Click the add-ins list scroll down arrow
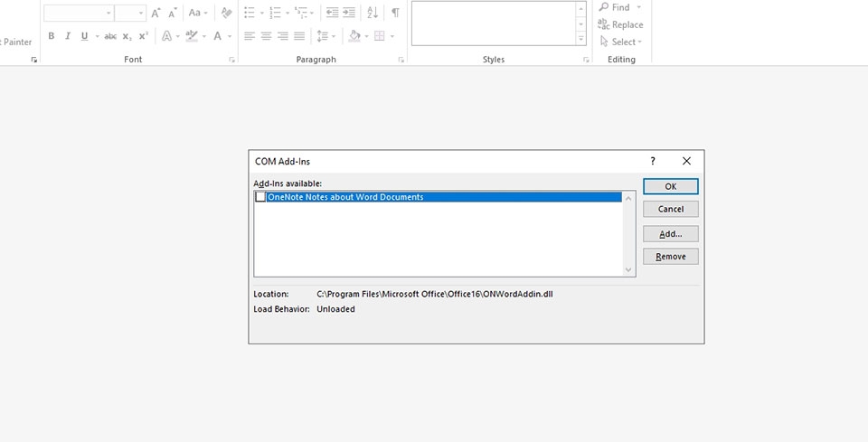 pyautogui.click(x=628, y=269)
